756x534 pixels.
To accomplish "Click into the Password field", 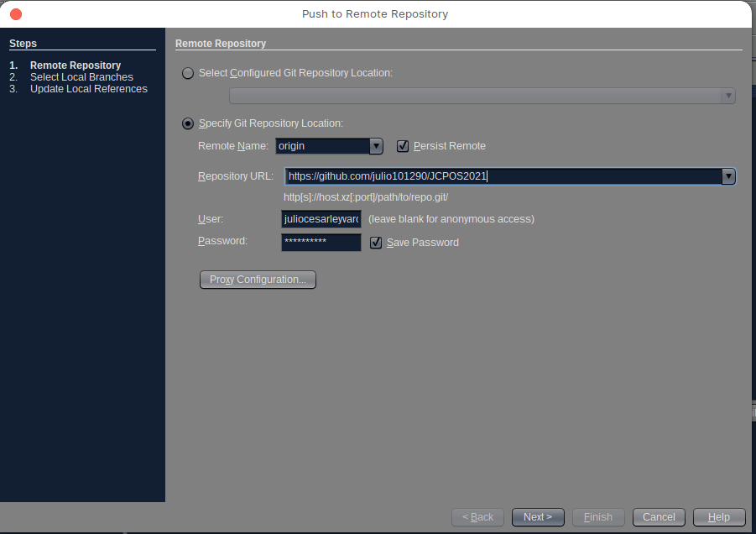I will tap(321, 243).
